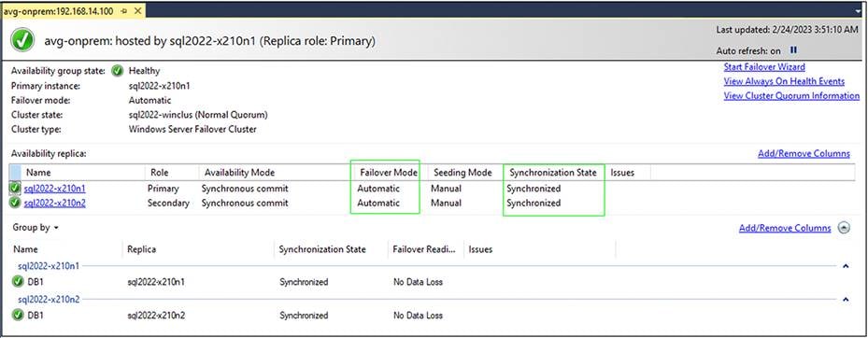Click the Windows Server Failover Cluster value
Viewport: 868px width, 338px height.
pos(192,130)
